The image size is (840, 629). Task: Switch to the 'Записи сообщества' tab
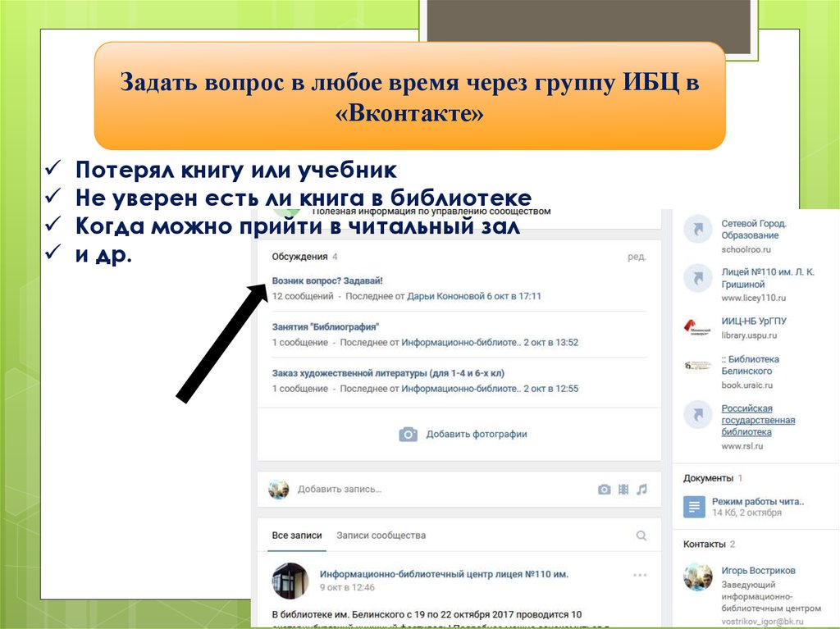coord(381,536)
